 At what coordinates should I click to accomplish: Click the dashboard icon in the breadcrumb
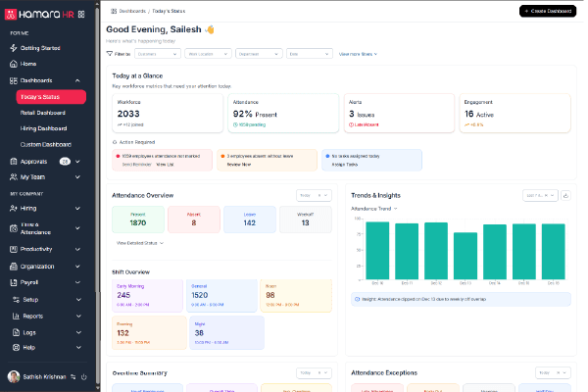[114, 11]
